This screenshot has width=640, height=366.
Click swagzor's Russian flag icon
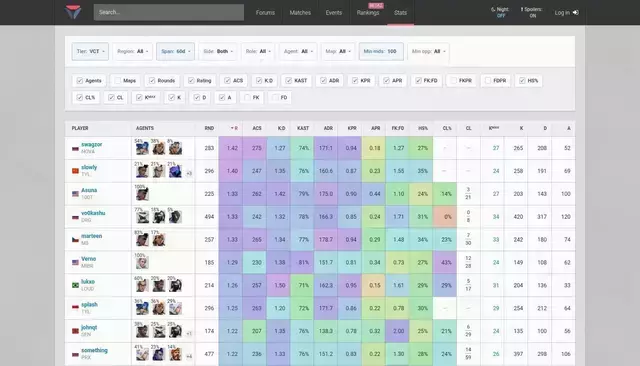tap(75, 149)
